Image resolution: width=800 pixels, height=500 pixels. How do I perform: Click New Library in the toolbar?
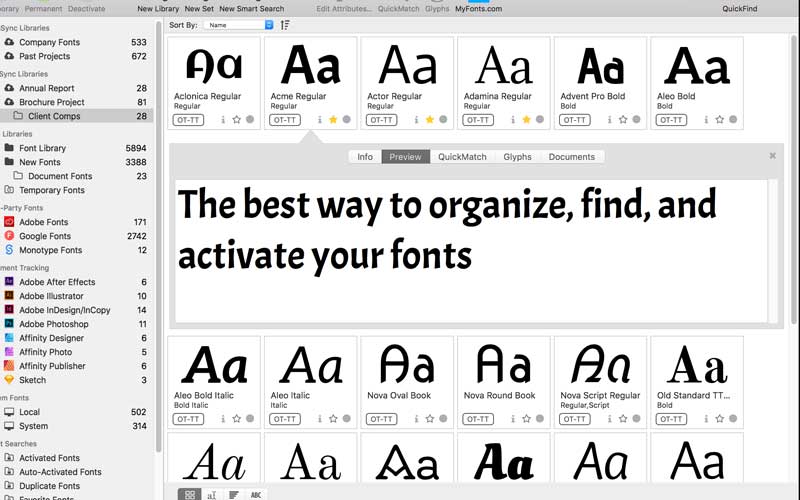point(158,9)
